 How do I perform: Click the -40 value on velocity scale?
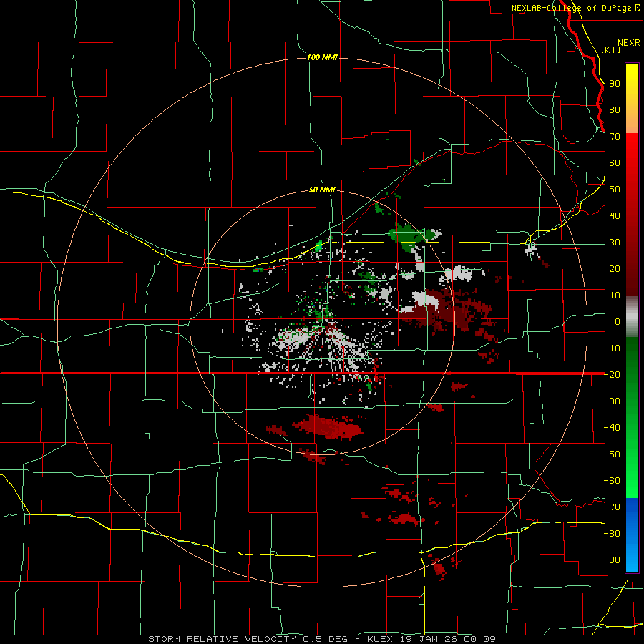612,428
